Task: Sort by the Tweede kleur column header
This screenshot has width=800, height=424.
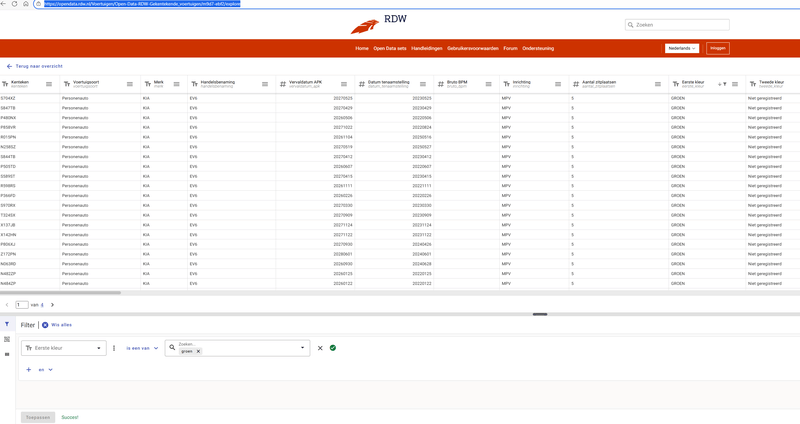Action: click(770, 84)
